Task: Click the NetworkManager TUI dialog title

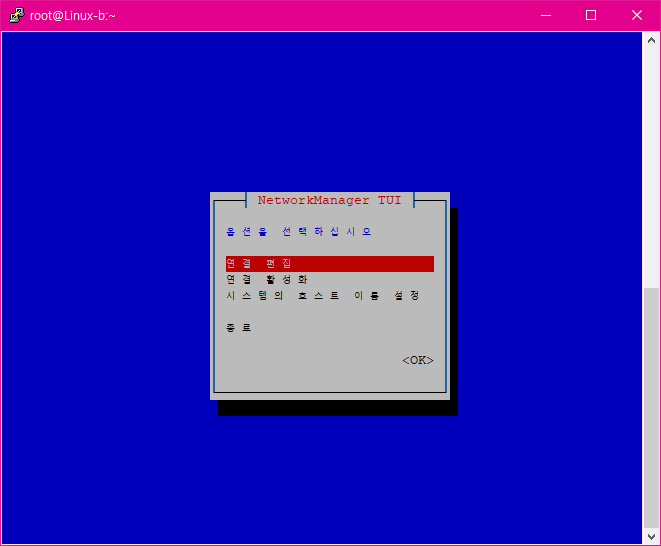Action: (329, 200)
